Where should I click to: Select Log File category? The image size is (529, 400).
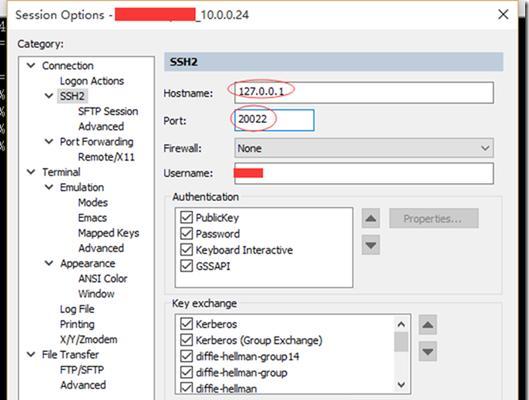77,309
